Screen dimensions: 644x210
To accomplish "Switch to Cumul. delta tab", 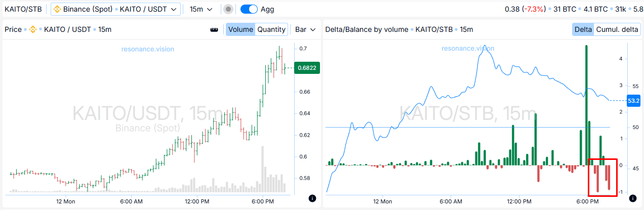I will click(x=617, y=29).
